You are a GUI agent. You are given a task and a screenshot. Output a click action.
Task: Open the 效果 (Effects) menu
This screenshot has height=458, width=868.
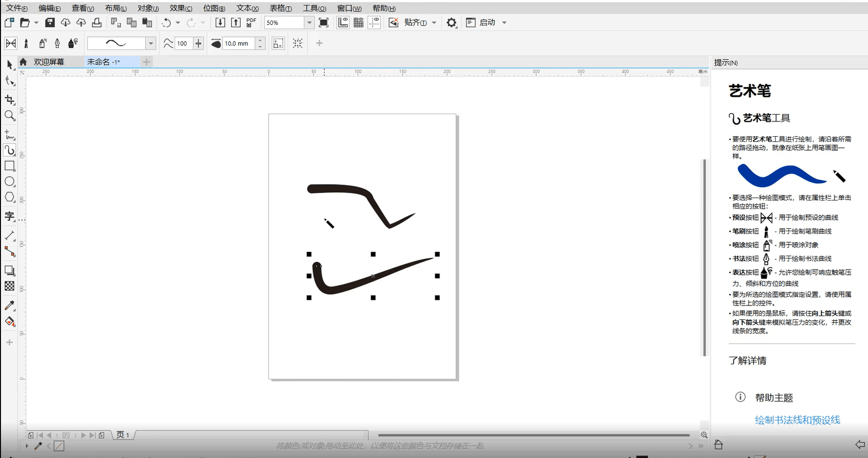click(181, 8)
